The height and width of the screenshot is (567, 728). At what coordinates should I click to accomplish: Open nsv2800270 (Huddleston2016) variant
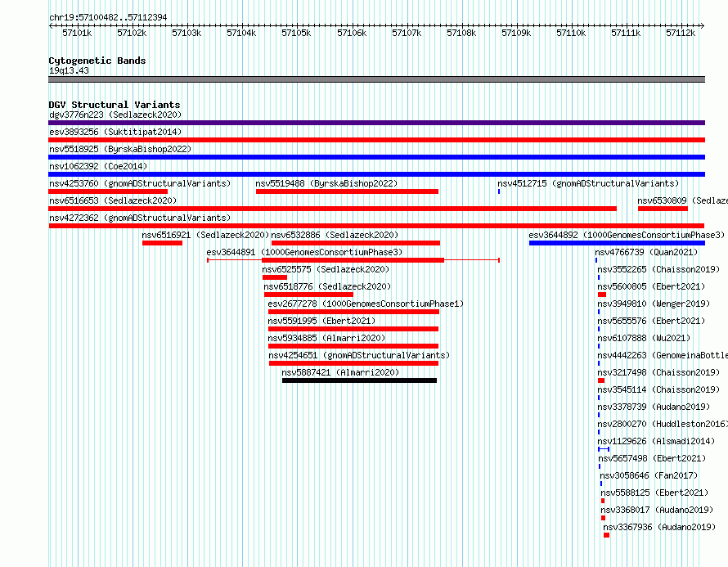(x=662, y=424)
